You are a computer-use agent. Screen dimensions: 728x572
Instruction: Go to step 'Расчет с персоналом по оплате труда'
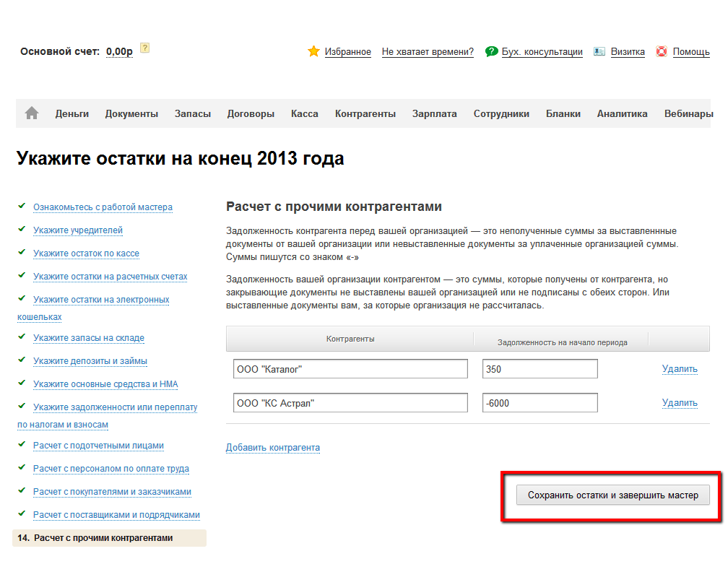[x=111, y=469]
